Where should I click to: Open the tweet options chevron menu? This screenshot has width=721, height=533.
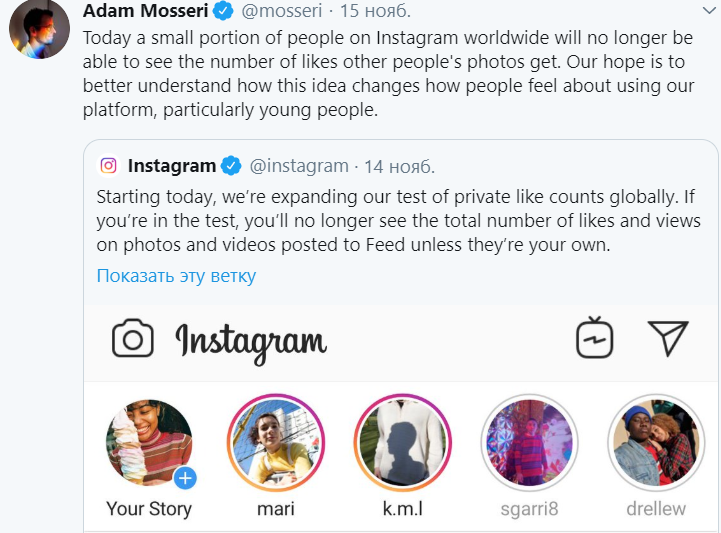[710, 11]
